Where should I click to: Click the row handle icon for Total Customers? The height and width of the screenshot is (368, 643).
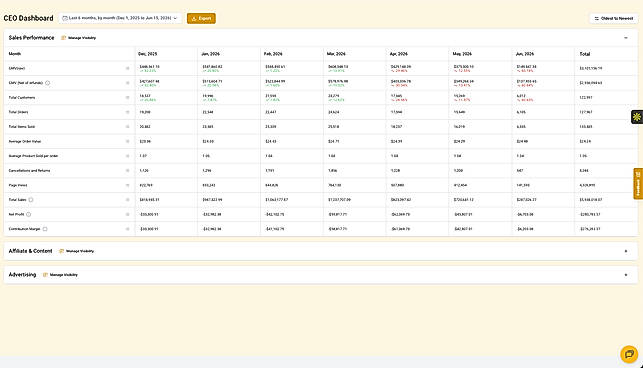click(128, 98)
